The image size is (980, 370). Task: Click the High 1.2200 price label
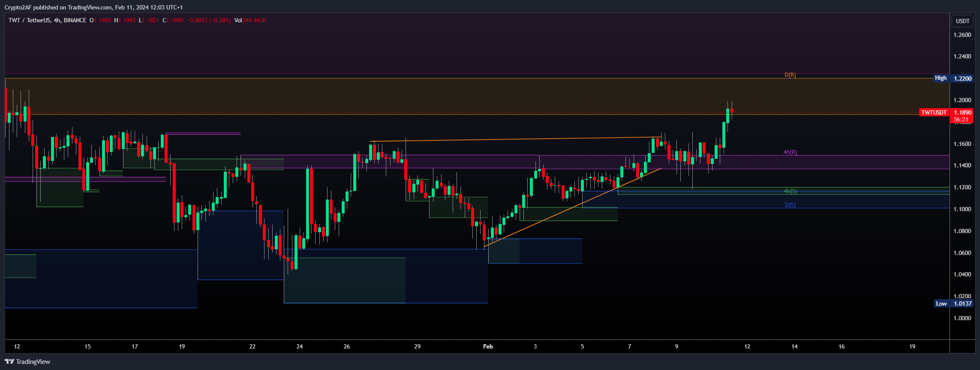click(953, 78)
